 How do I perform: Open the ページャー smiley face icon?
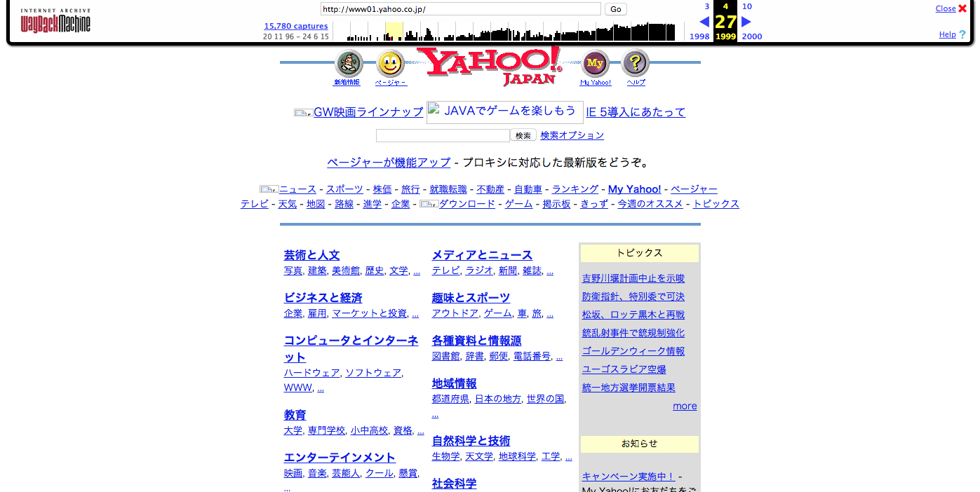[390, 64]
